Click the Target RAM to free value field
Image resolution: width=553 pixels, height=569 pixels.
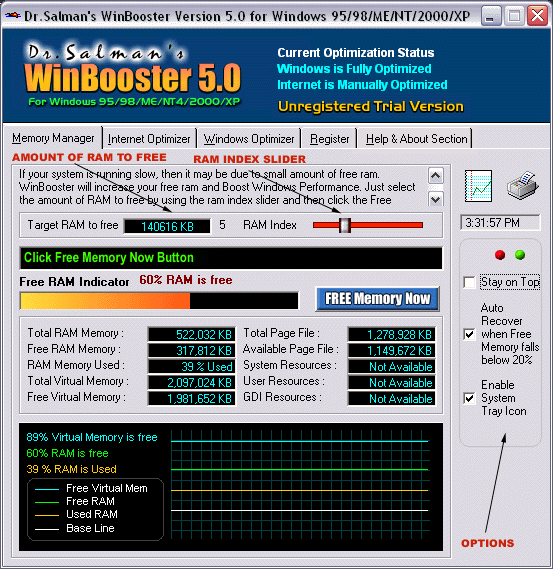click(x=167, y=226)
